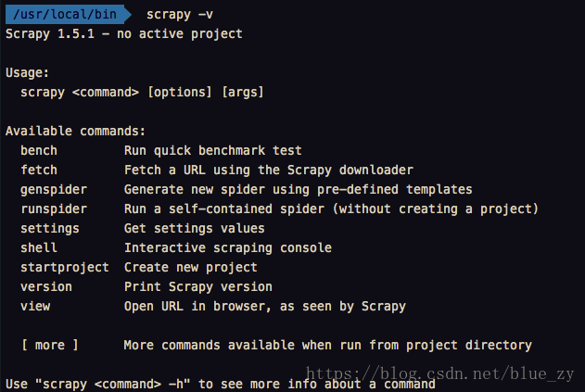
Task: Click the 'Run a self-contained spider' description
Action: [331, 209]
